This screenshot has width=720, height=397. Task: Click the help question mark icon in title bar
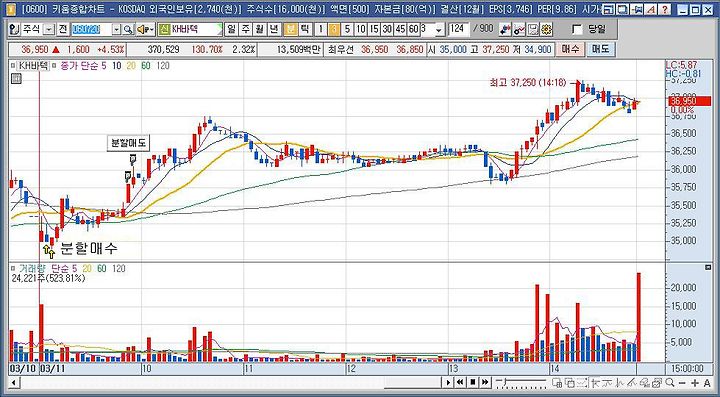click(665, 9)
